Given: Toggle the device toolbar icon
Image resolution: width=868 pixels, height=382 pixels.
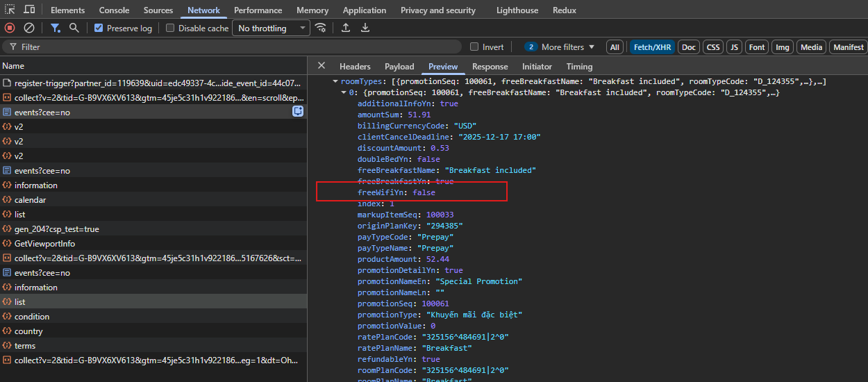Looking at the screenshot, I should 29,10.
